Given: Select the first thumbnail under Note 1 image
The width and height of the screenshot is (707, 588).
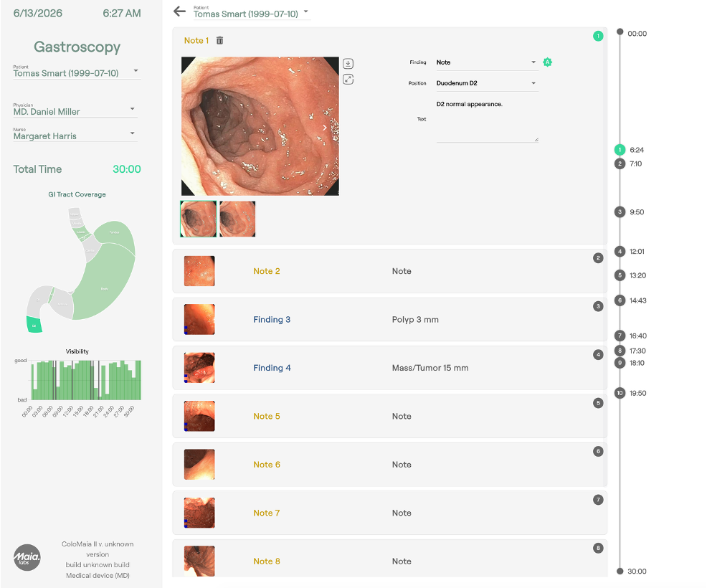Looking at the screenshot, I should coord(199,219).
